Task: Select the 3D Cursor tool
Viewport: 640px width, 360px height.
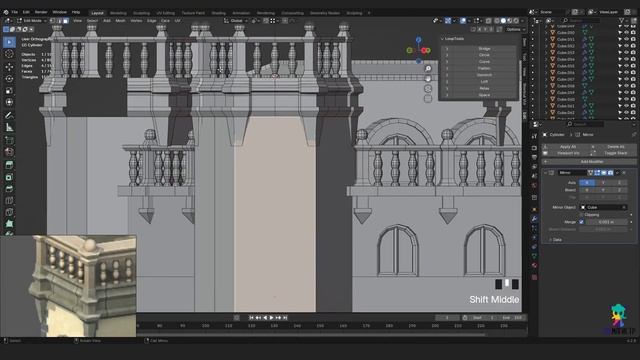Action: [9, 54]
